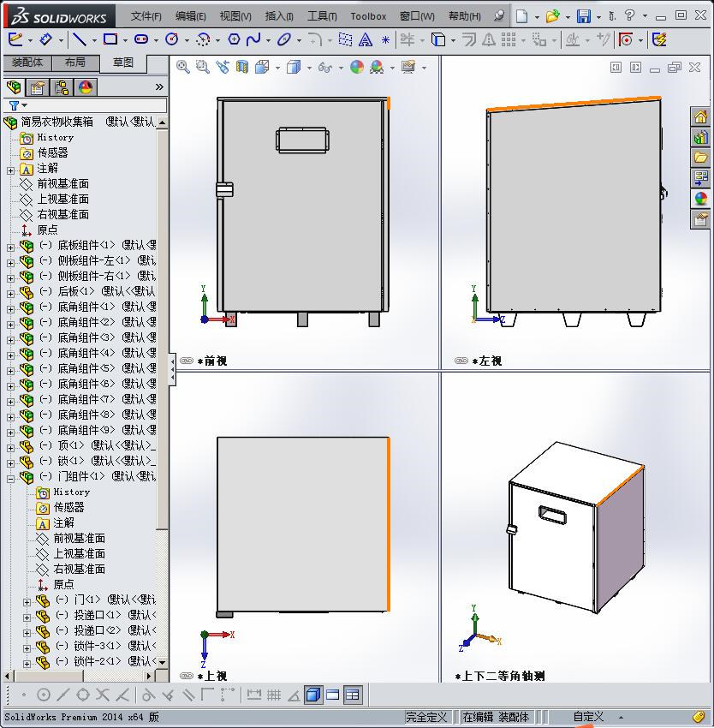
Task: Expand the 注解 node under root
Action: [x=10, y=170]
